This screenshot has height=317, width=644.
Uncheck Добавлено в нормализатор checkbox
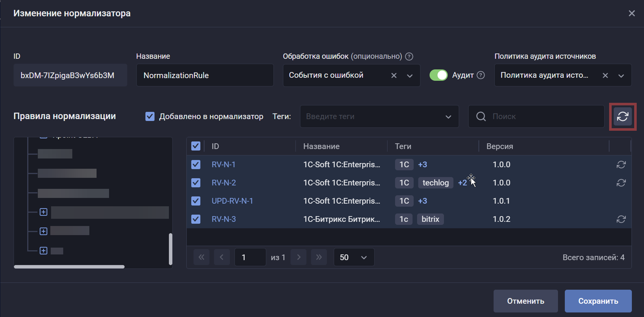tap(150, 116)
